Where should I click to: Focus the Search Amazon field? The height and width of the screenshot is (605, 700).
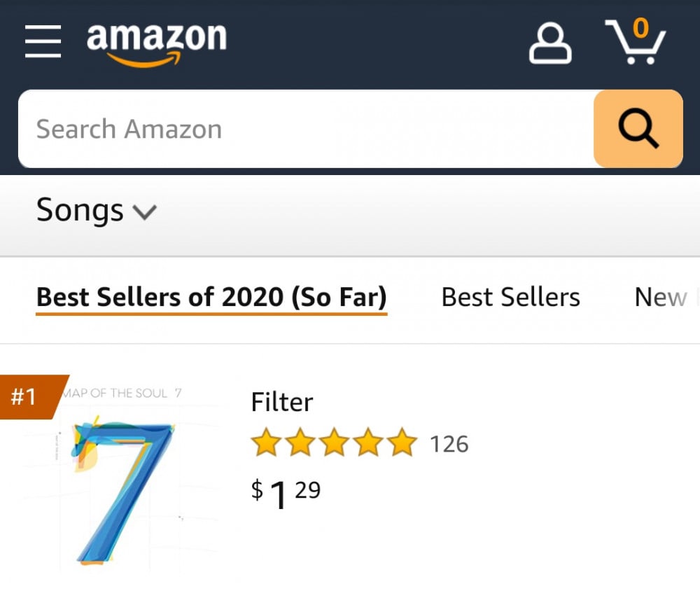pyautogui.click(x=305, y=130)
